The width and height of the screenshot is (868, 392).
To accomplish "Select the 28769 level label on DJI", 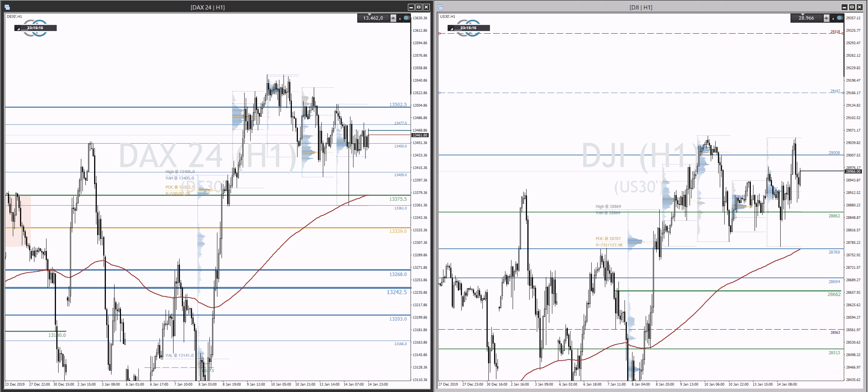I will coord(834,252).
